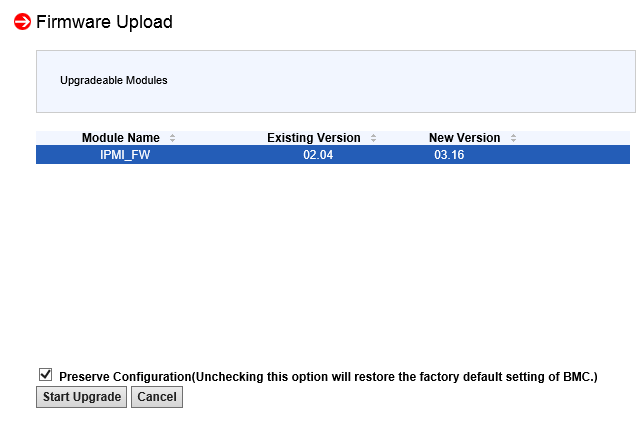
Task: Click the Existing Version column header
Action: [314, 138]
